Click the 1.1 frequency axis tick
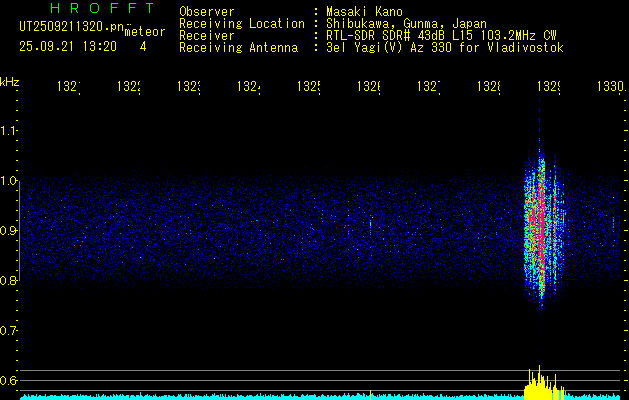629x400 pixels. pos(9,130)
